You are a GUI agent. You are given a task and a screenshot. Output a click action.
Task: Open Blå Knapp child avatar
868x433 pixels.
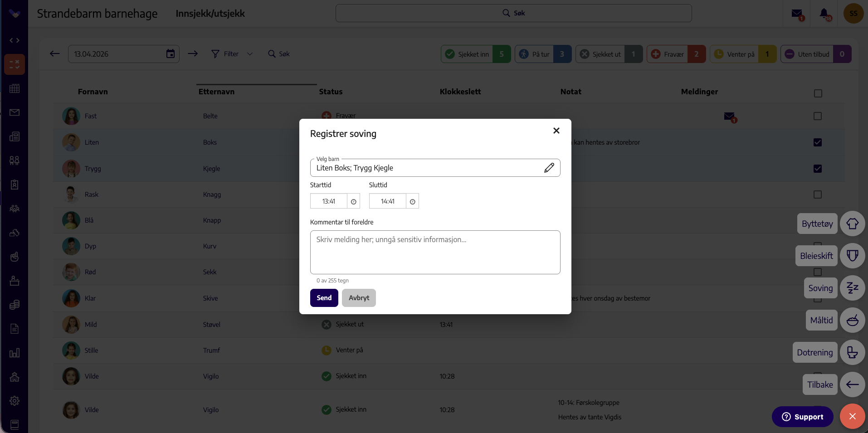[71, 220]
